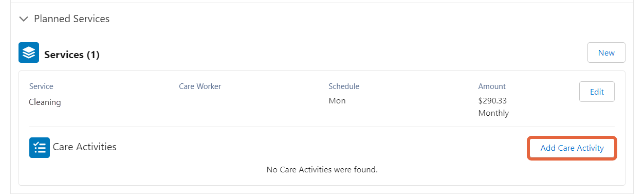Select the Planned Services section title
Image resolution: width=644 pixels, height=195 pixels.
click(72, 19)
